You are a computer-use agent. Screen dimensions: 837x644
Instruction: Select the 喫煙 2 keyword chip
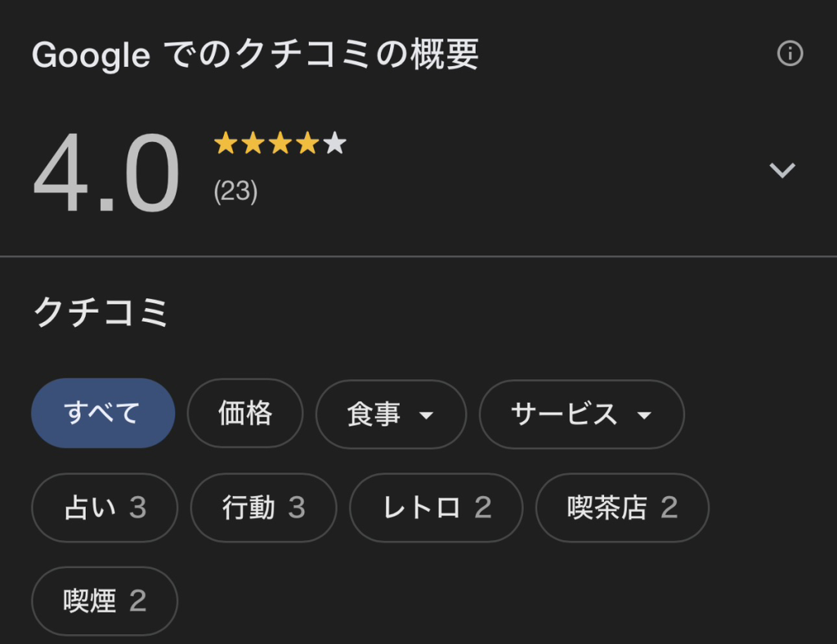pyautogui.click(x=105, y=601)
